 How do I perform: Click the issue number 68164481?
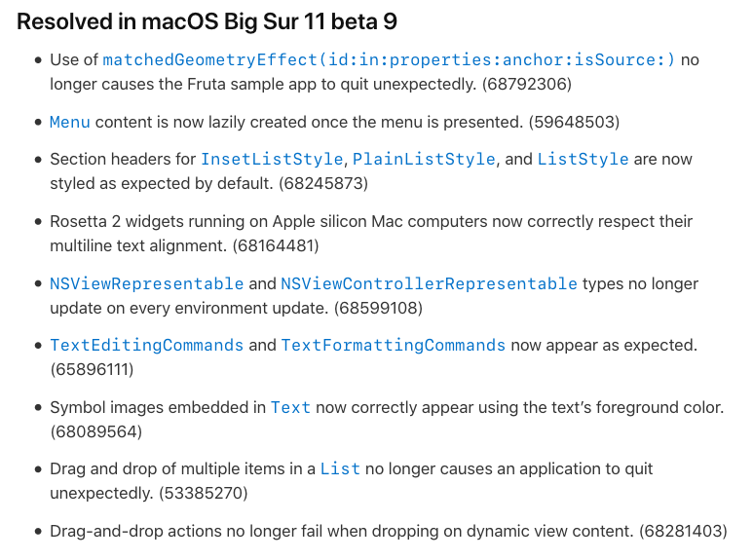[x=276, y=245]
